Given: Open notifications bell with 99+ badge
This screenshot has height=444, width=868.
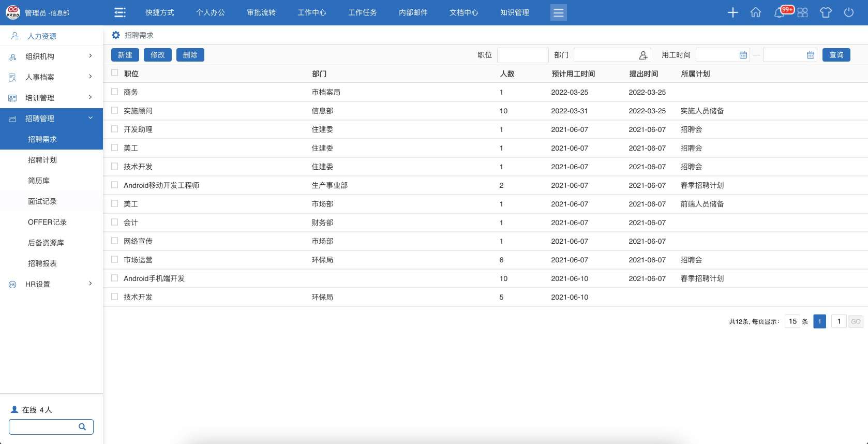Looking at the screenshot, I should point(779,12).
